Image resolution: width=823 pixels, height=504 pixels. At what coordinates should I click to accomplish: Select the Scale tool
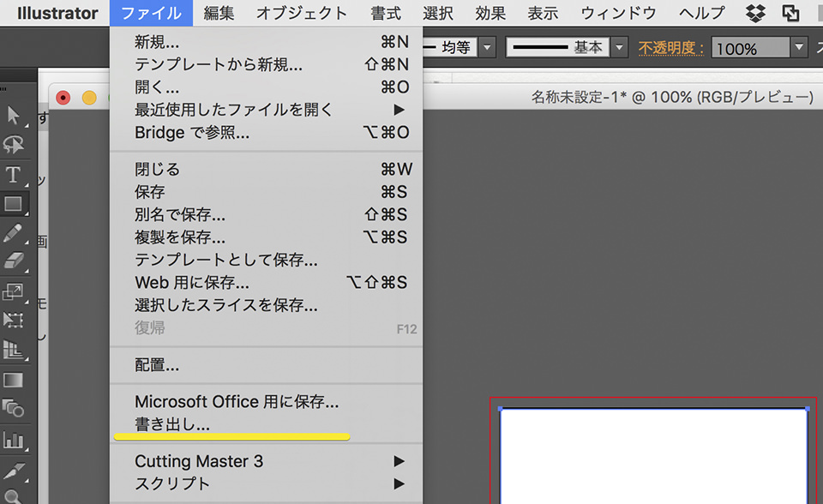tap(13, 291)
